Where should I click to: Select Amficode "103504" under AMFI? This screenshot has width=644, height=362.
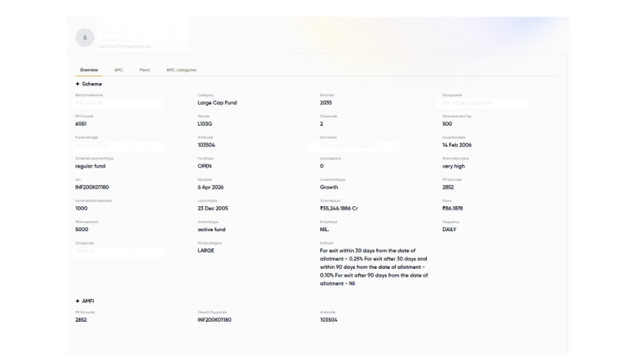pos(329,320)
